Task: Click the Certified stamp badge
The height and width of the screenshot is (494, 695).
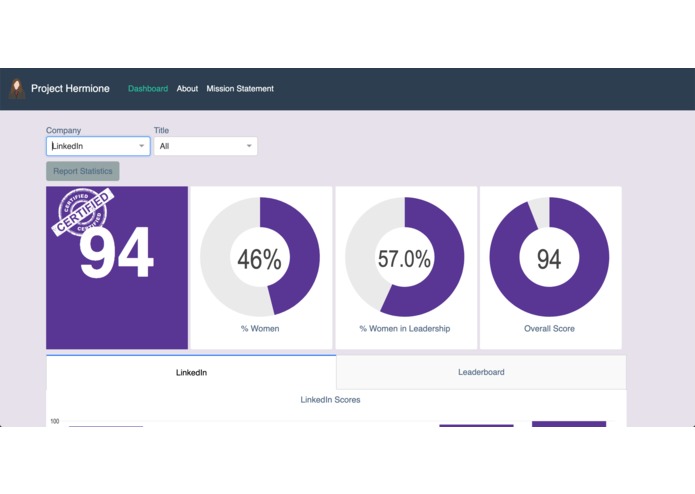Action: click(83, 211)
